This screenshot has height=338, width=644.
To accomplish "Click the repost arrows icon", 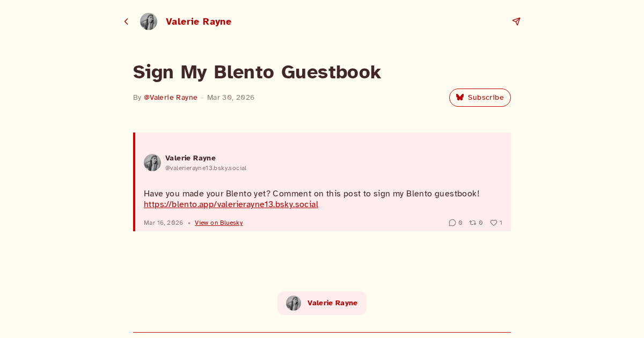I will [473, 223].
